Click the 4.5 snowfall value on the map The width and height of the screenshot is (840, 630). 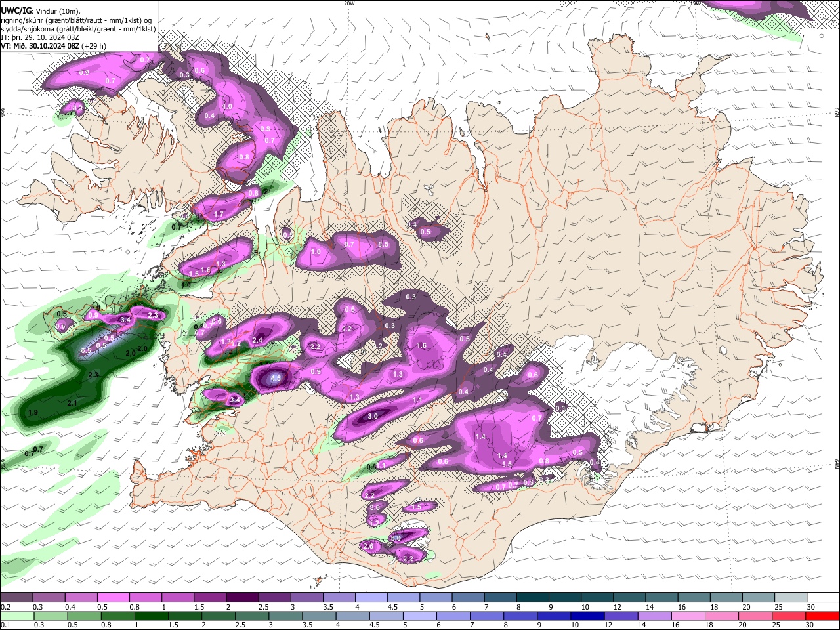tap(276, 378)
